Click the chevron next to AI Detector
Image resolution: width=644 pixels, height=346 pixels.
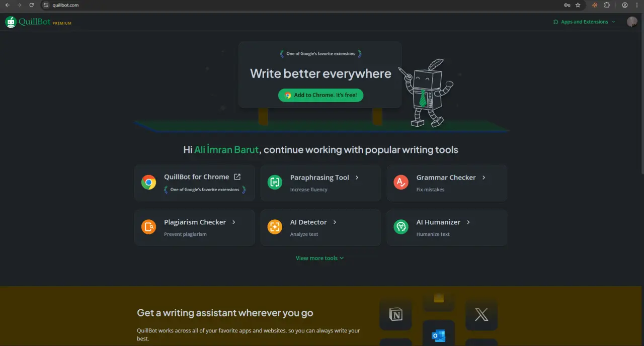pyautogui.click(x=335, y=222)
